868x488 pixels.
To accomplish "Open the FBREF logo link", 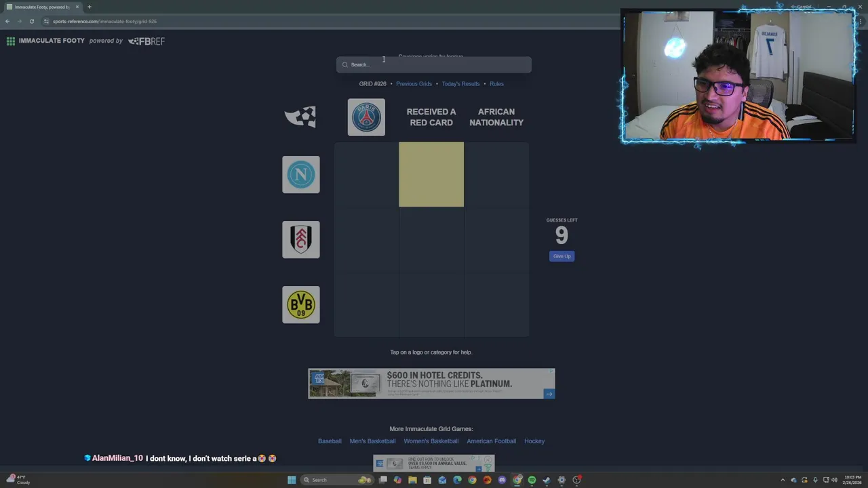I will (x=146, y=41).
